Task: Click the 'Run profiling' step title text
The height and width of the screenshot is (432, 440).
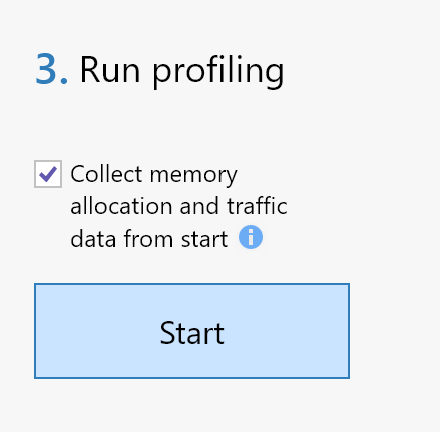Action: 182,71
